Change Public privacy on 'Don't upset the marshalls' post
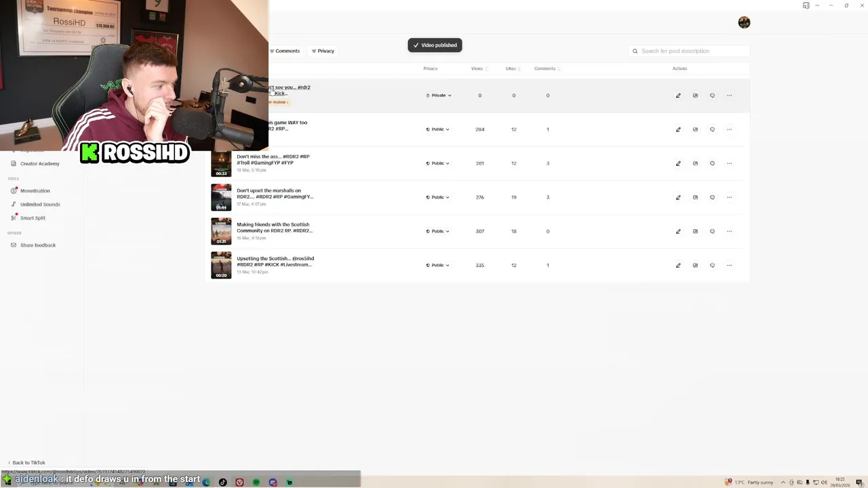 point(437,197)
